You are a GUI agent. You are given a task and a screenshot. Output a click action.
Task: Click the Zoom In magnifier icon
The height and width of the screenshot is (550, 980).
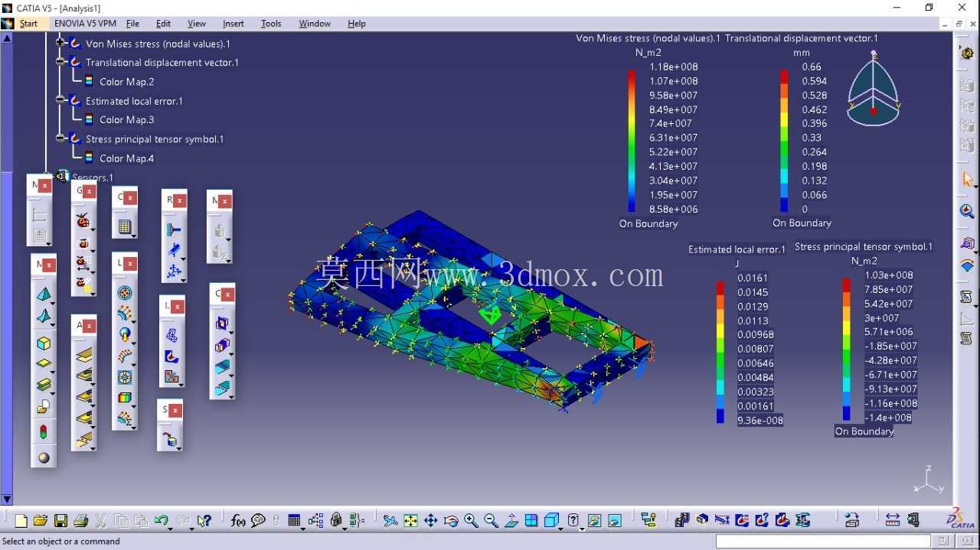[471, 521]
